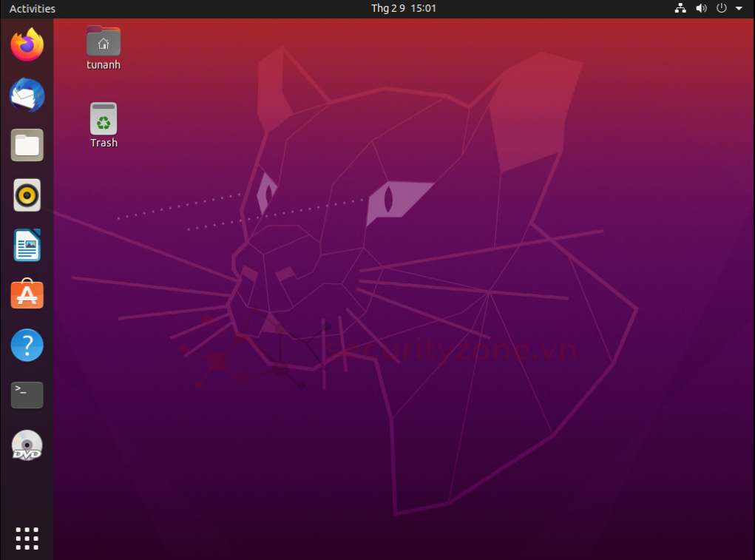
Task: Click the volume speaker icon
Action: 701,9
